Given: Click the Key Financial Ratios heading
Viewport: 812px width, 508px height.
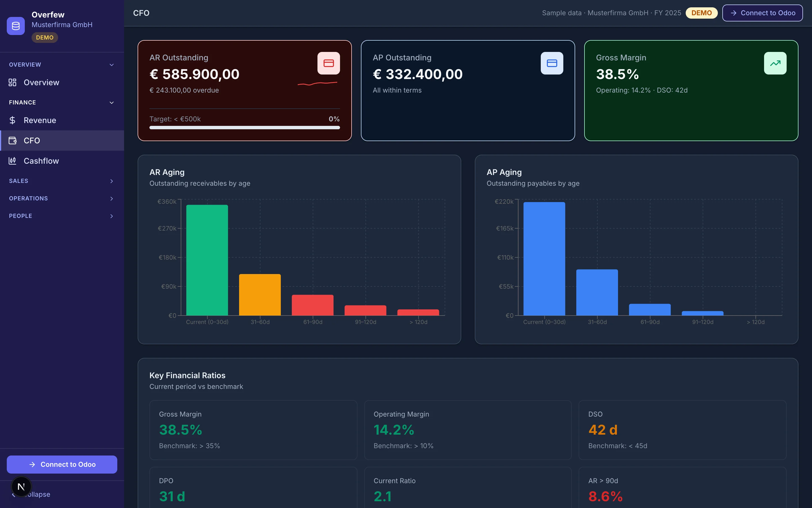Looking at the screenshot, I should [187, 376].
